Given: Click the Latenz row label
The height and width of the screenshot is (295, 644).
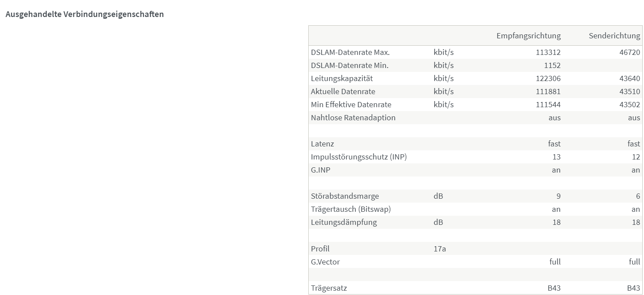Looking at the screenshot, I should [x=322, y=144].
